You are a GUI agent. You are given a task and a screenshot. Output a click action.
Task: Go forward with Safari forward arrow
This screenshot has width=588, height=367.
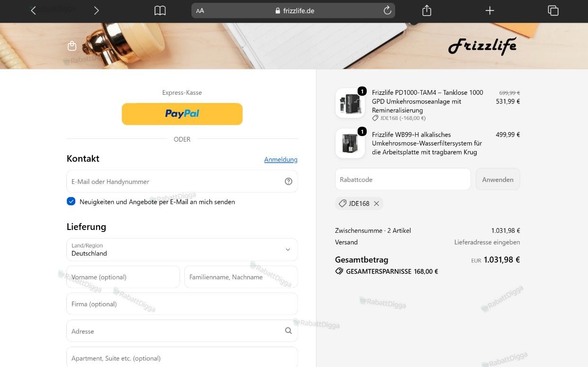coord(96,10)
